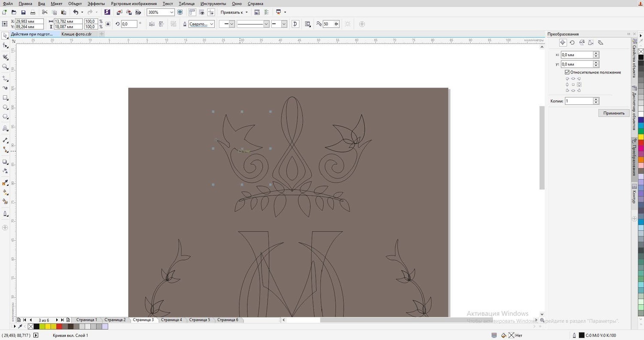Image resolution: width=644 pixels, height=340 pixels.
Task: Activate the Zoom magnifier tool
Action: (x=5, y=67)
